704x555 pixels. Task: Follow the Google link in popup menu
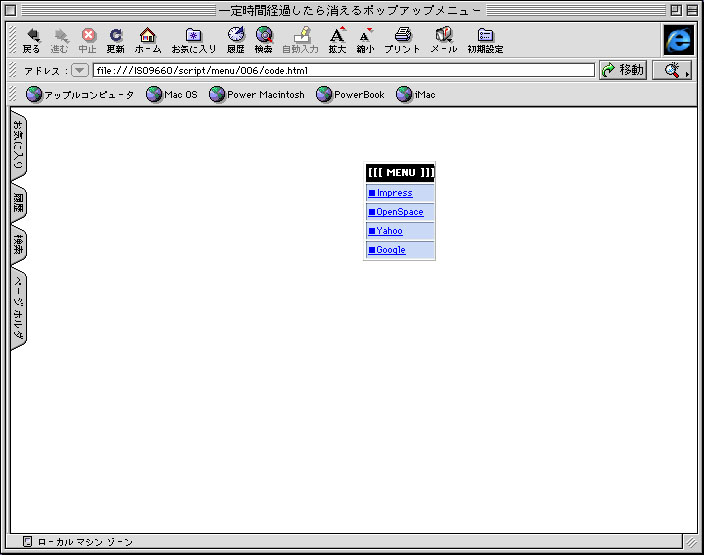click(387, 250)
